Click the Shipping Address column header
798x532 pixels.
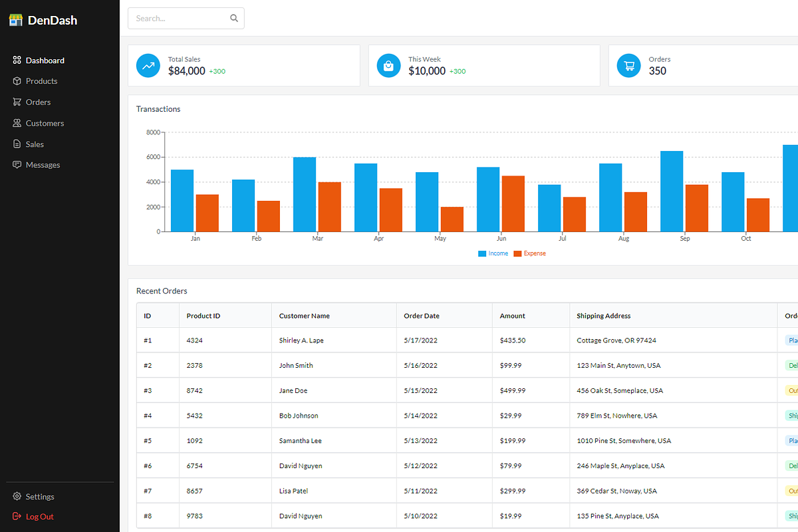click(604, 316)
